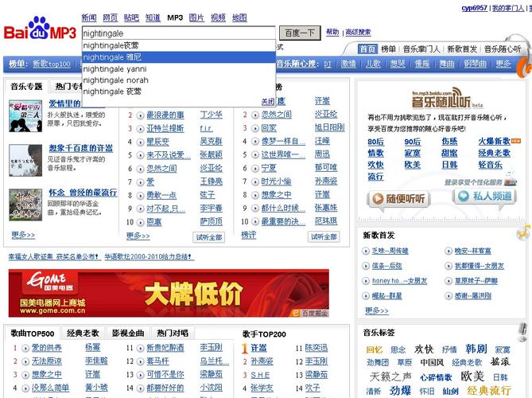Click the Baidu MP3 logo
532x398 pixels.
coord(40,33)
